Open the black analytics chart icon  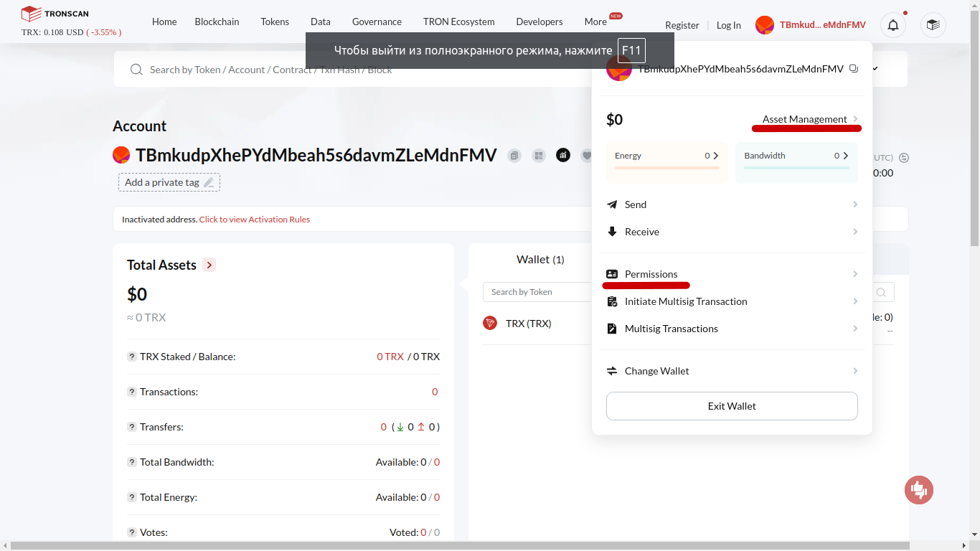(x=563, y=155)
